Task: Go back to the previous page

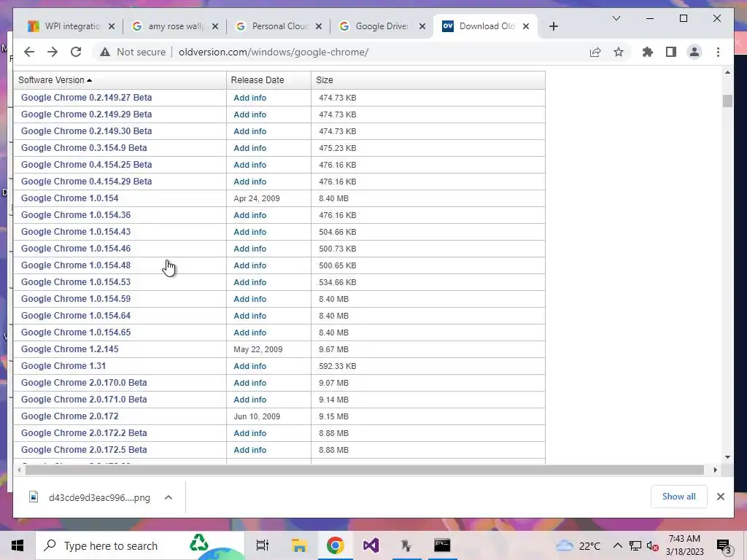Action: coord(29,52)
